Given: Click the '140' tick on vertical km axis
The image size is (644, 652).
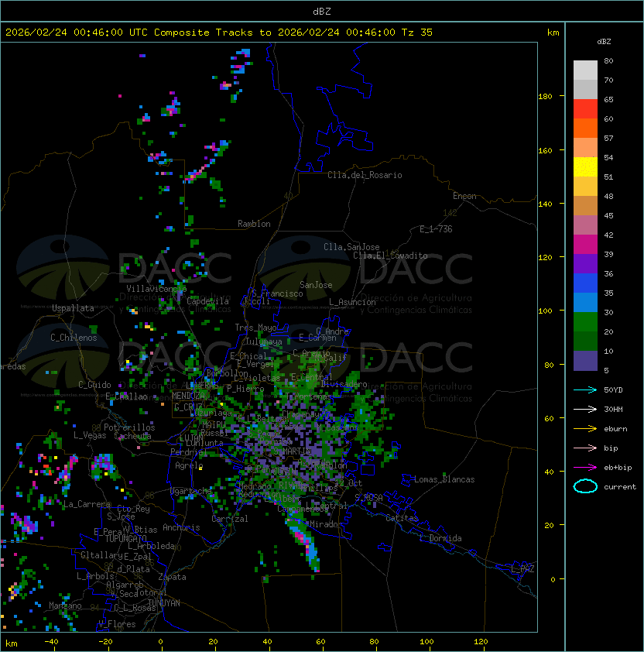Looking at the screenshot, I should (545, 204).
